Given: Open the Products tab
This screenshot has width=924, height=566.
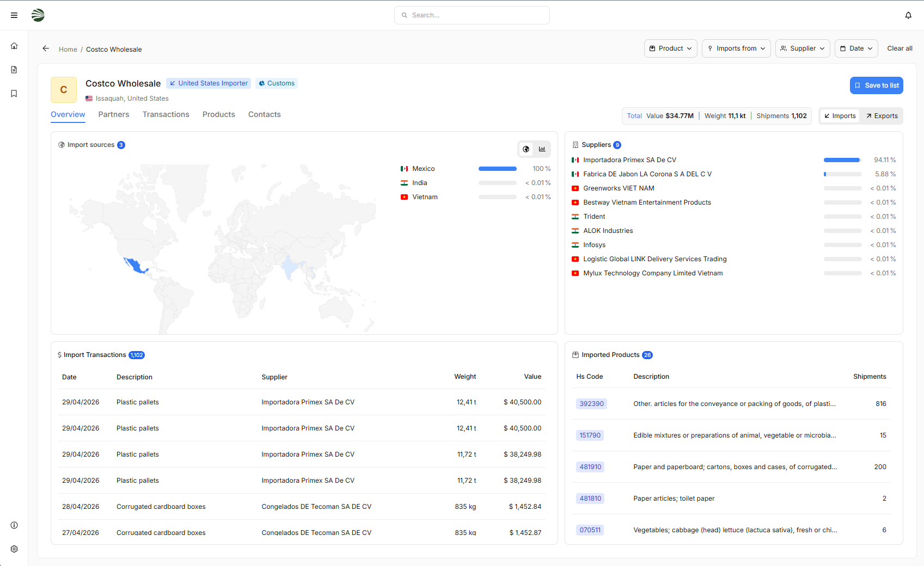Looking at the screenshot, I should [x=219, y=114].
